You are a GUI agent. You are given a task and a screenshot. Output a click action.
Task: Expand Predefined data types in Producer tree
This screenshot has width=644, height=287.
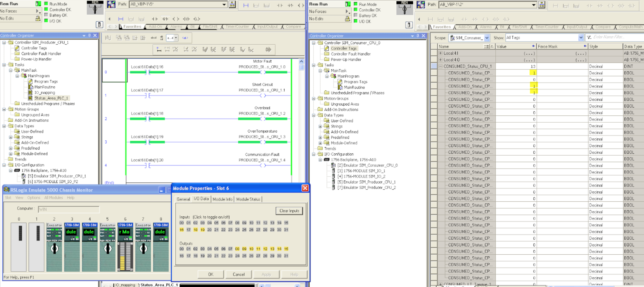click(x=11, y=148)
